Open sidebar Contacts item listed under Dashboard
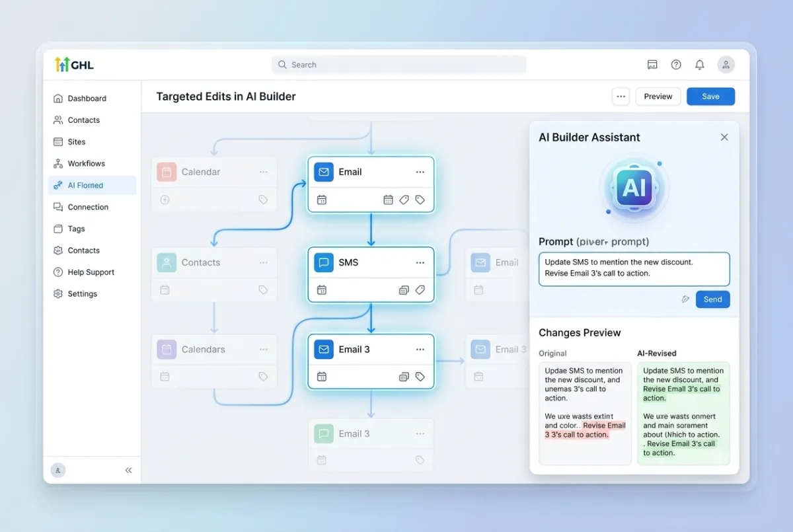This screenshot has height=532, width=793. pos(92,120)
